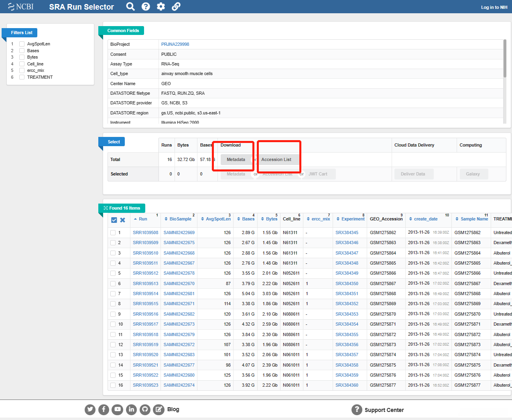The width and height of the screenshot is (512, 420).
Task: Open run link SRR1039510
Action: click(x=146, y=253)
